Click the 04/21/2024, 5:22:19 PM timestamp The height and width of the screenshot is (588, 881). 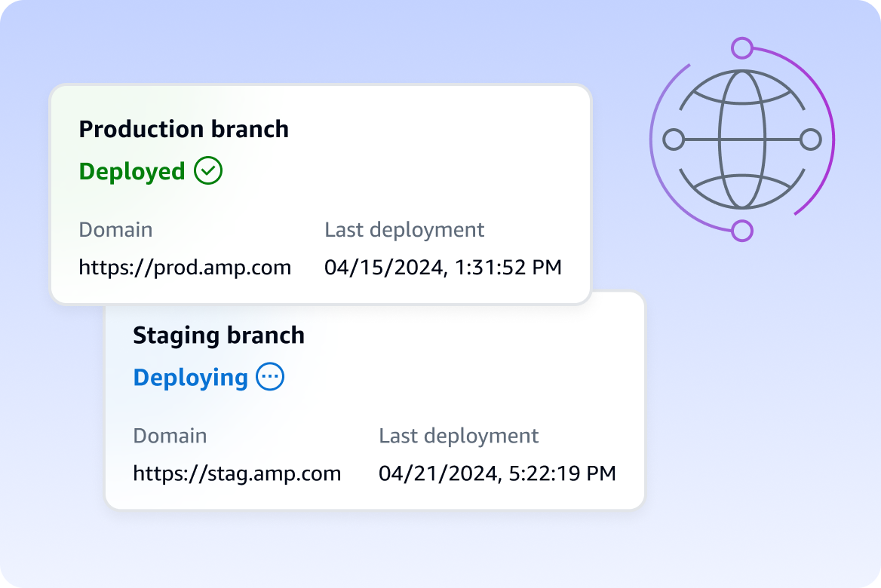coord(497,473)
